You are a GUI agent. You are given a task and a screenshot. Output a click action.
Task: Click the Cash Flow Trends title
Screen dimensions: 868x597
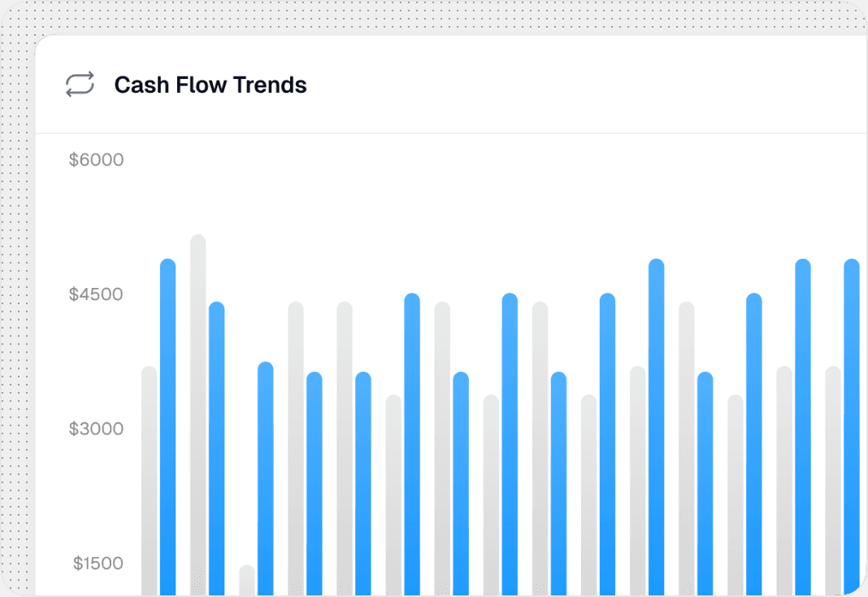click(x=210, y=85)
